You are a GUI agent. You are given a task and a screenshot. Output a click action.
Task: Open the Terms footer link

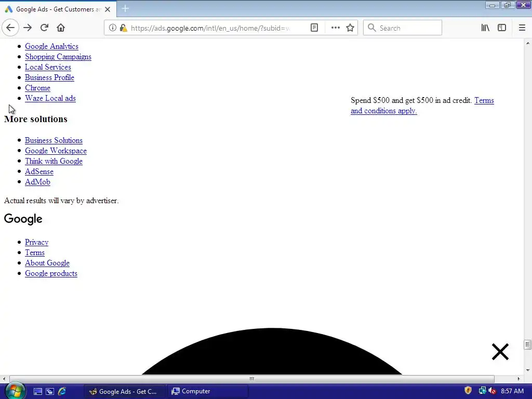(x=35, y=253)
